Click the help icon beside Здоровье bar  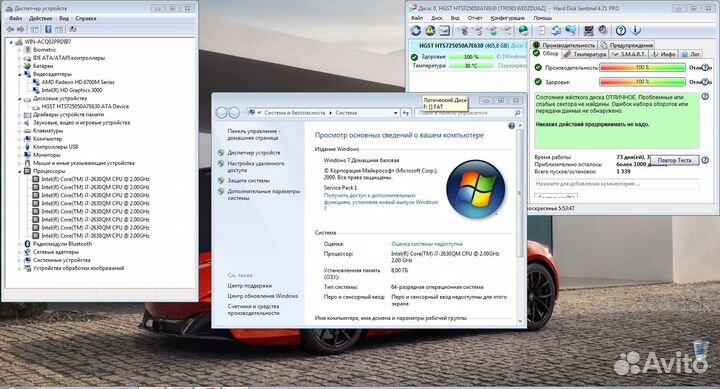(706, 82)
